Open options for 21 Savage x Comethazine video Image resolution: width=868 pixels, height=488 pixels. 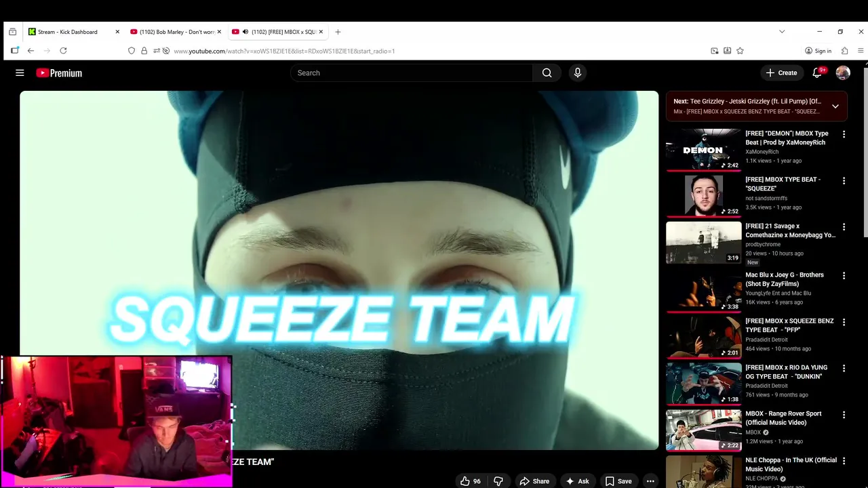(x=844, y=227)
